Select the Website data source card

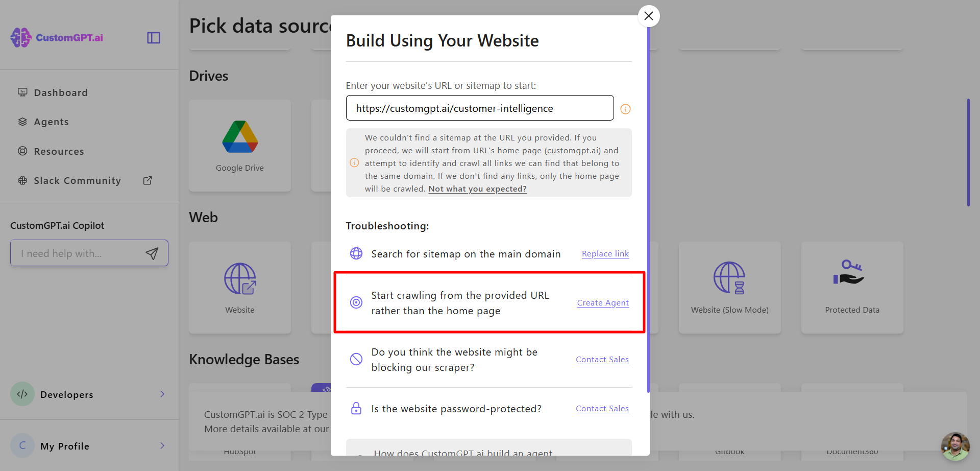pos(240,288)
